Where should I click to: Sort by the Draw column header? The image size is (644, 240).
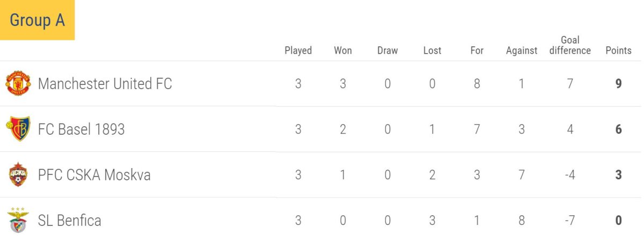pos(387,50)
